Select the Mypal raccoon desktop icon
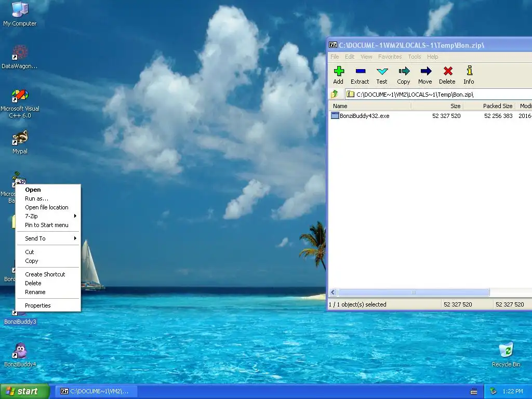Image resolution: width=532 pixels, height=399 pixels. pyautogui.click(x=20, y=142)
